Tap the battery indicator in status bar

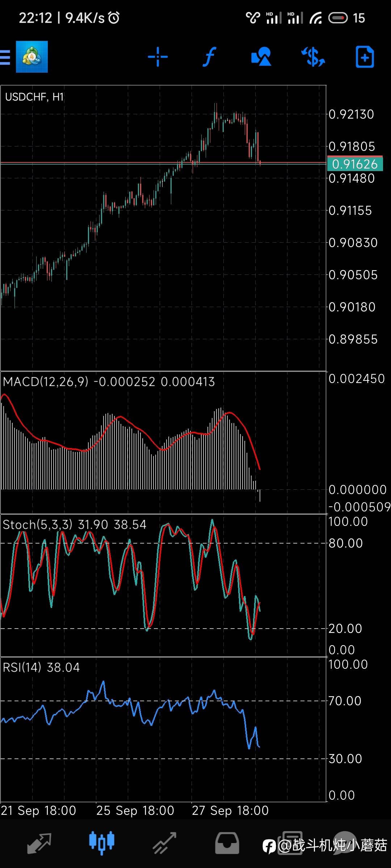click(x=338, y=18)
